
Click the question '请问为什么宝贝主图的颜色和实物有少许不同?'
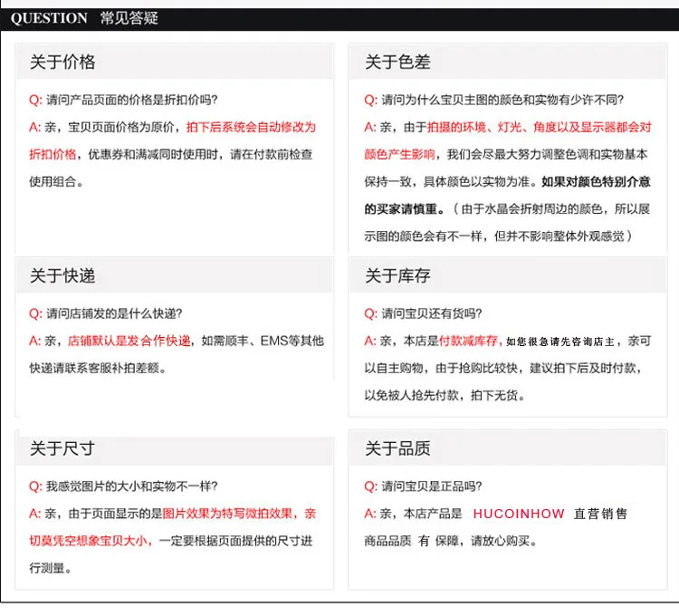pos(502,100)
